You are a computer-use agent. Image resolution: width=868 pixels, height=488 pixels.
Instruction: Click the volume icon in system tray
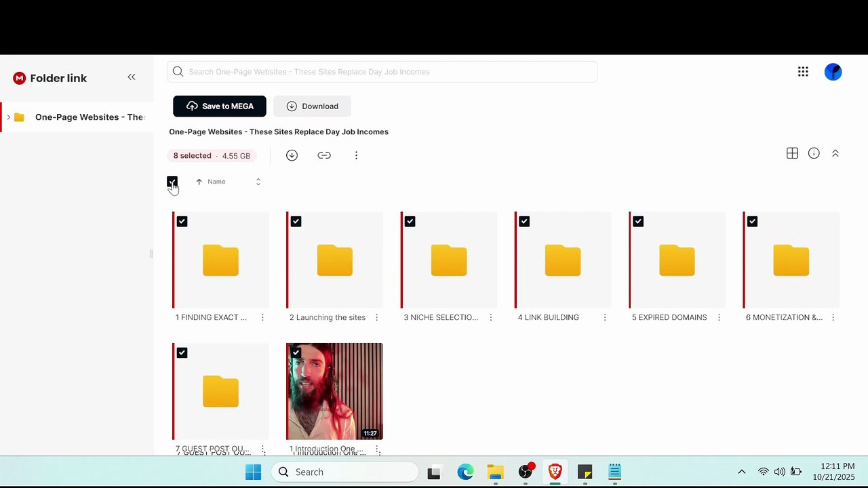(x=779, y=472)
